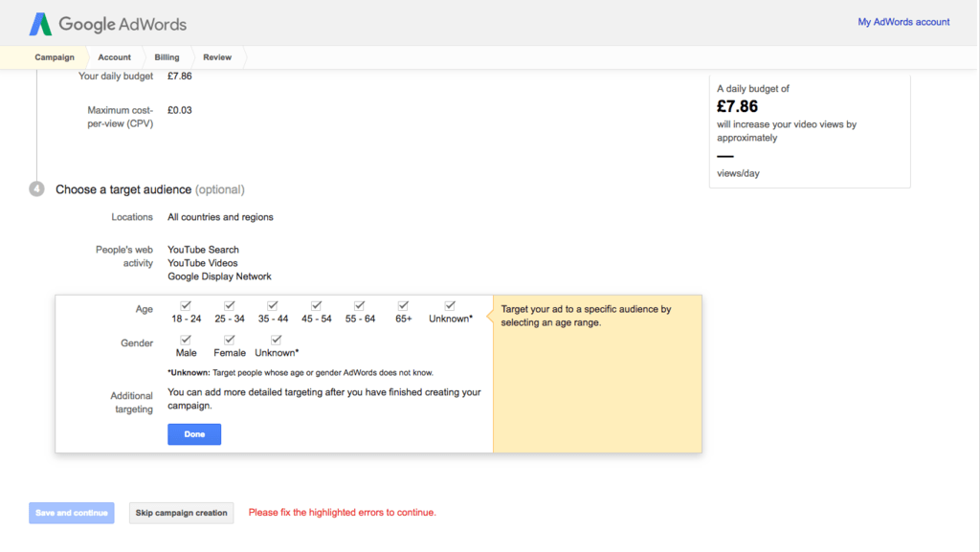
Task: Switch to the Billing step tab
Action: [x=167, y=56]
